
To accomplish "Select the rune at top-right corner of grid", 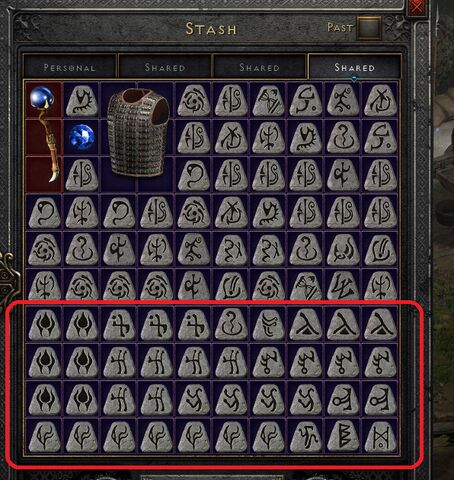I will pyautogui.click(x=381, y=100).
